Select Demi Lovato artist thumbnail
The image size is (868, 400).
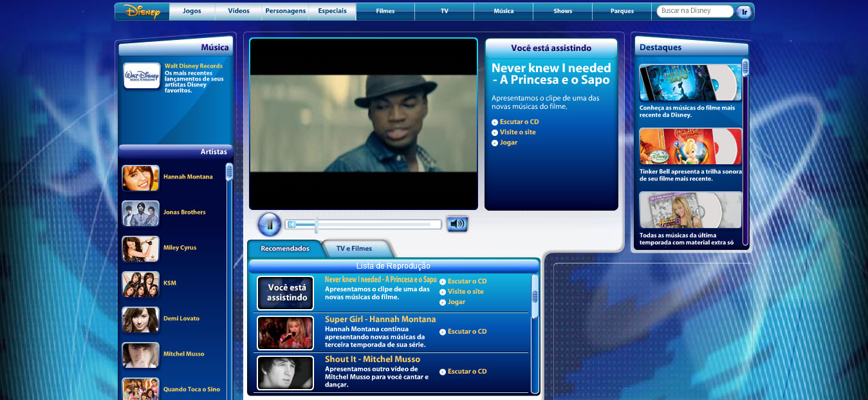(140, 319)
